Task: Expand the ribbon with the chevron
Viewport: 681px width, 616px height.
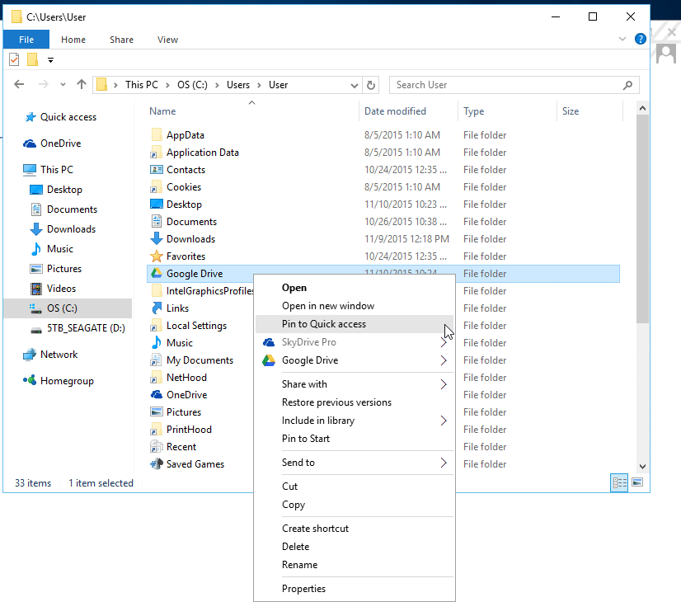Action: click(x=622, y=40)
